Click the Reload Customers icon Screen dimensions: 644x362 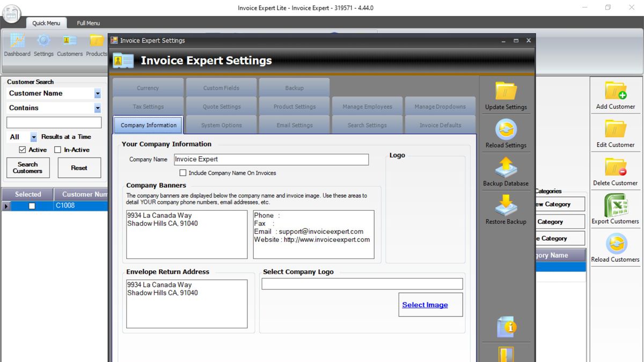pos(616,244)
